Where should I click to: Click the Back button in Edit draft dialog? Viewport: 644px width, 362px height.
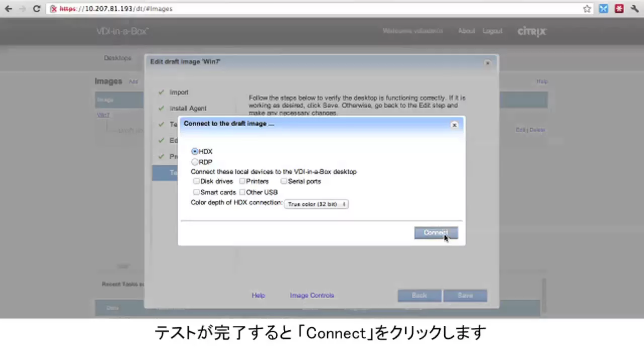(x=419, y=296)
